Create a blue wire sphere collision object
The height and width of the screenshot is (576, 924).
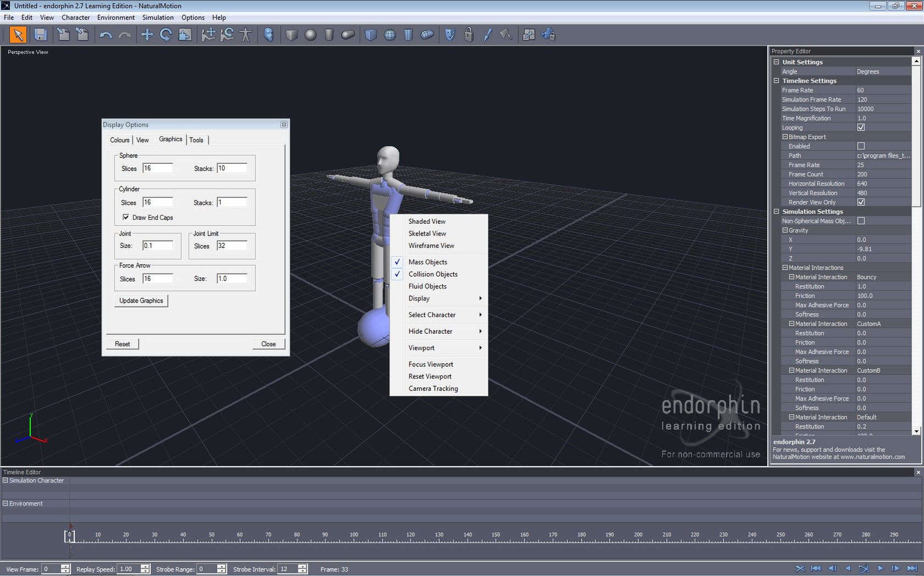[x=389, y=35]
